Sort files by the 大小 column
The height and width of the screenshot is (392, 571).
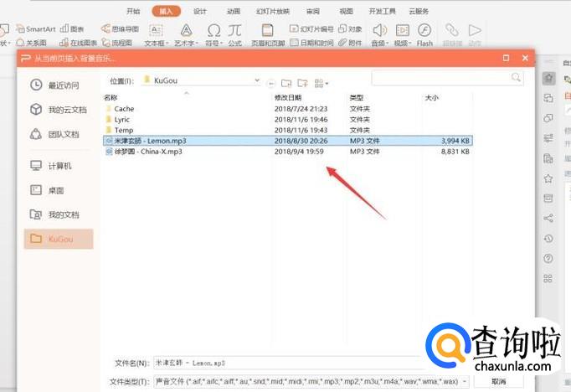431,98
